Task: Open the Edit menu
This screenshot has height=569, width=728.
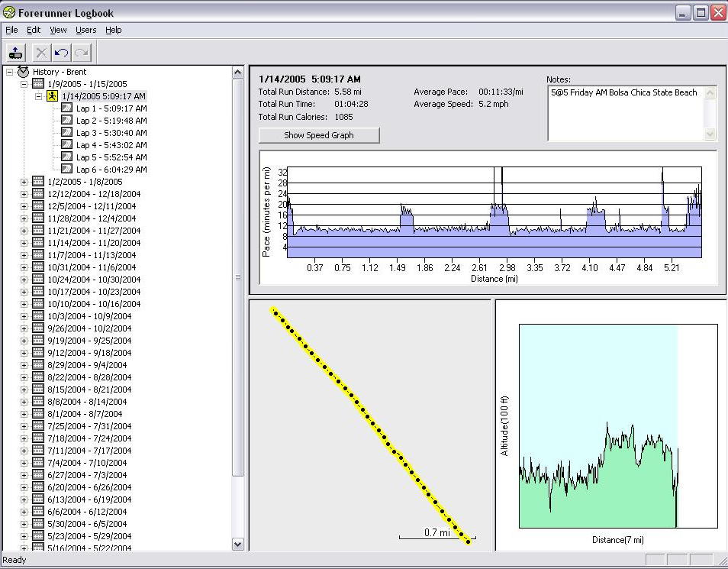Action: click(x=34, y=30)
